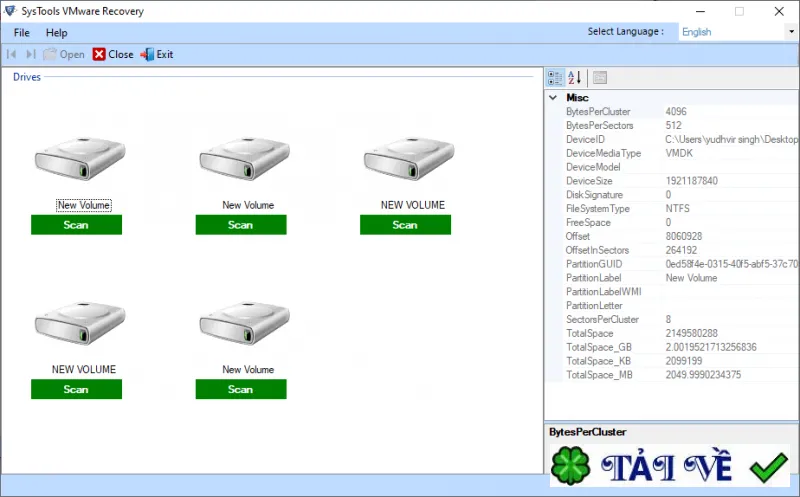Click the next navigation arrow icon
Image resolution: width=800 pixels, height=497 pixels.
[31, 54]
